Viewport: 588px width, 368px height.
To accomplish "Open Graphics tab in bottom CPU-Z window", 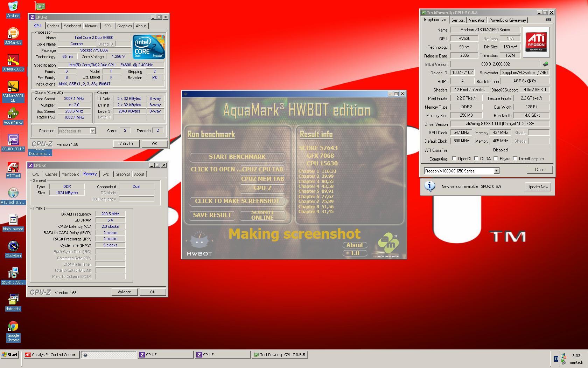I will pos(123,174).
